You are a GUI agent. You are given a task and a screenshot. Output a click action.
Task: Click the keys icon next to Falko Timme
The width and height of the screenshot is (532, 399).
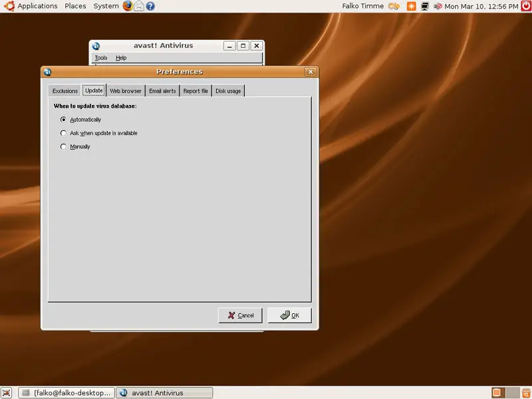pos(394,6)
